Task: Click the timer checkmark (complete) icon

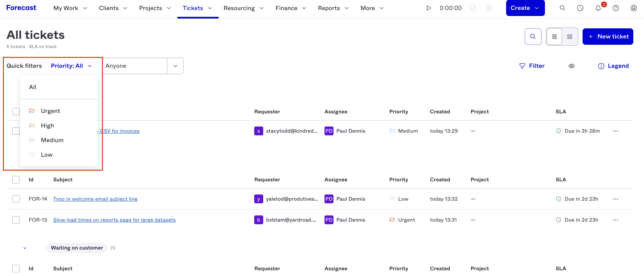Action: coord(472,8)
